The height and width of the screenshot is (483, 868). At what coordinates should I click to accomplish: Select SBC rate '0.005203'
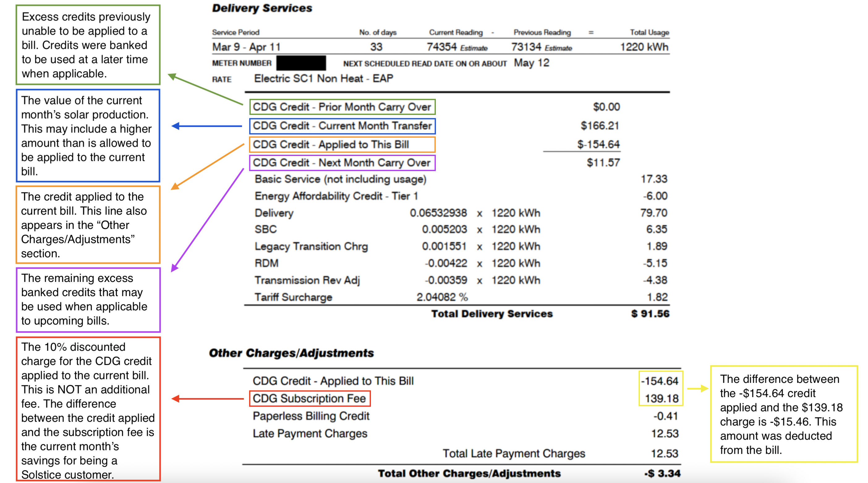444,229
